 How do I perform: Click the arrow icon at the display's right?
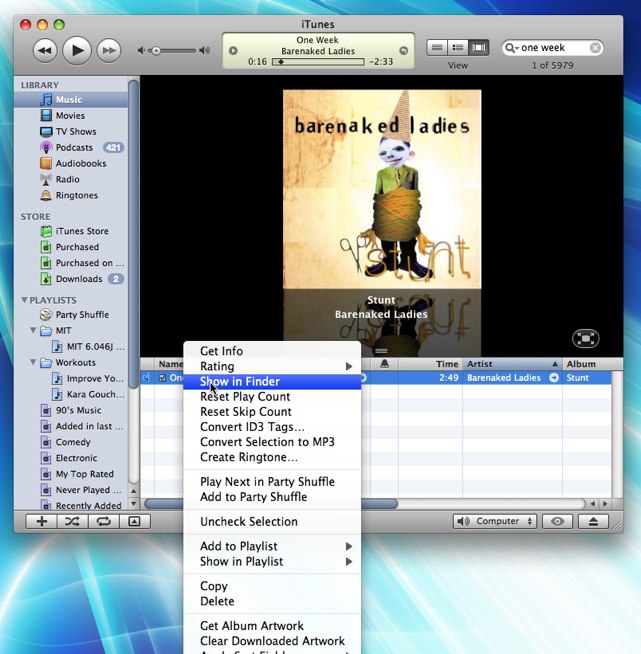point(403,50)
